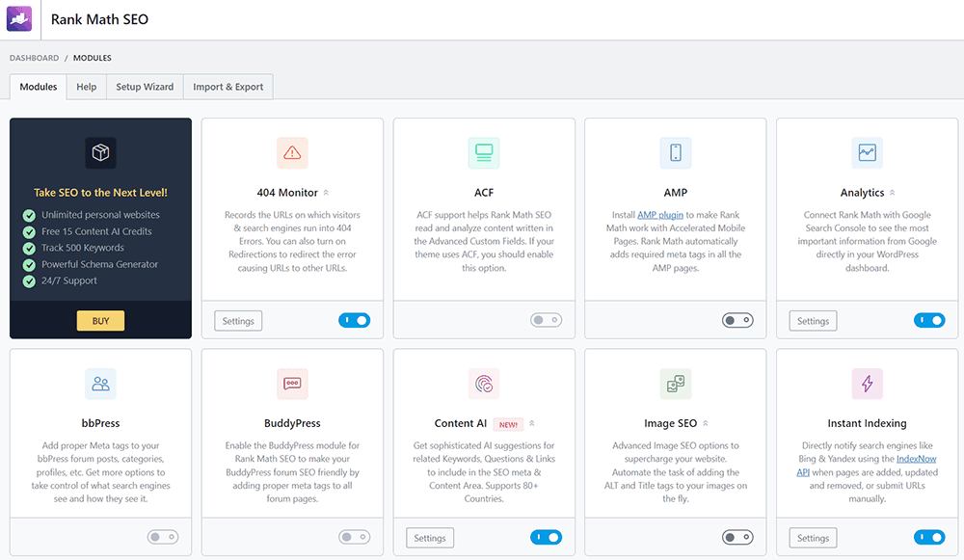Open the Import & Export tab
Image resolution: width=964 pixels, height=560 pixels.
pyautogui.click(x=228, y=87)
